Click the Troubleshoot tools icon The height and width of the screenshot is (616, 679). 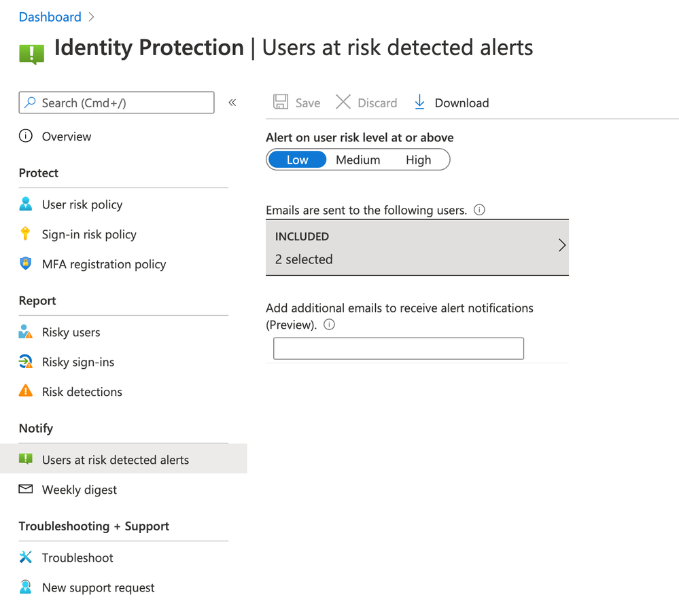[x=26, y=558]
